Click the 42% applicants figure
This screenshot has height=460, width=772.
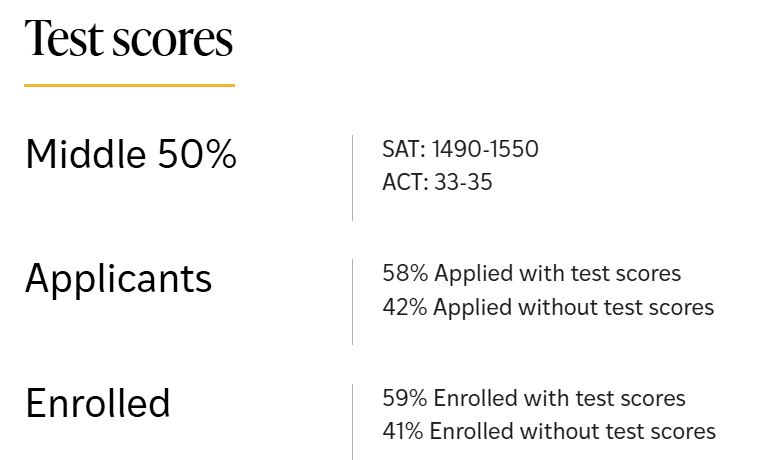coord(405,307)
